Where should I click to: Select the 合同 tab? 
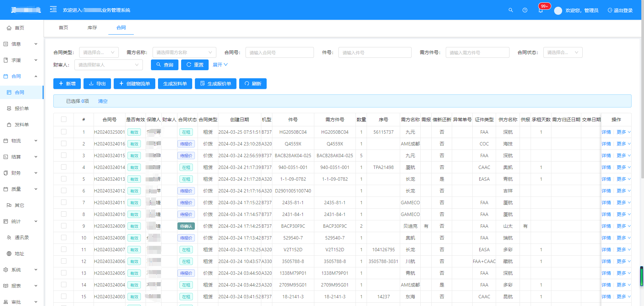tap(121, 28)
